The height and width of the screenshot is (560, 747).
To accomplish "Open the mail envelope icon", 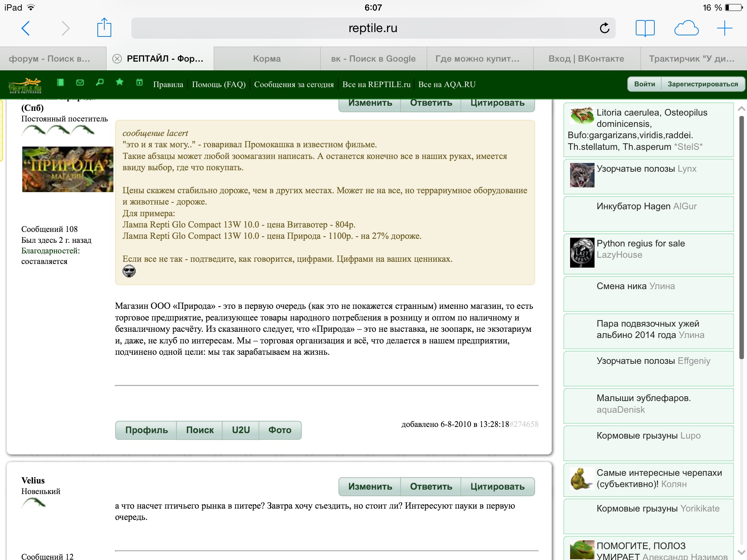I will [x=80, y=83].
